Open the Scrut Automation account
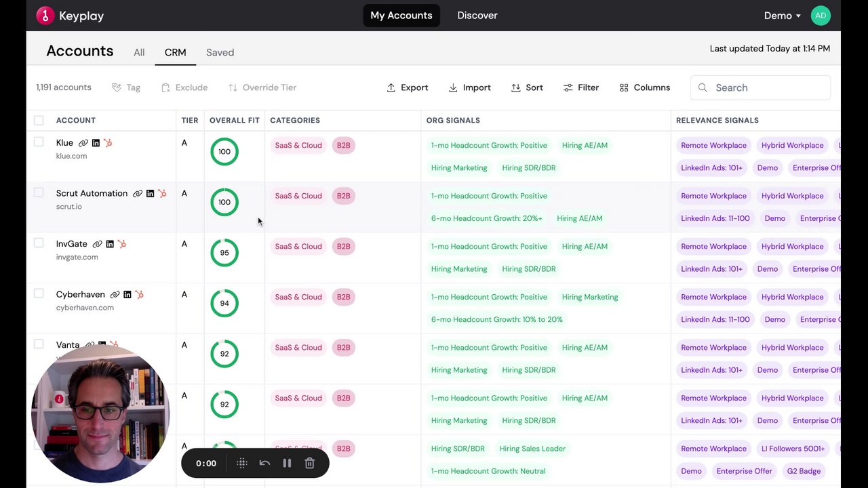Viewport: 868px width, 488px height. tap(92, 193)
